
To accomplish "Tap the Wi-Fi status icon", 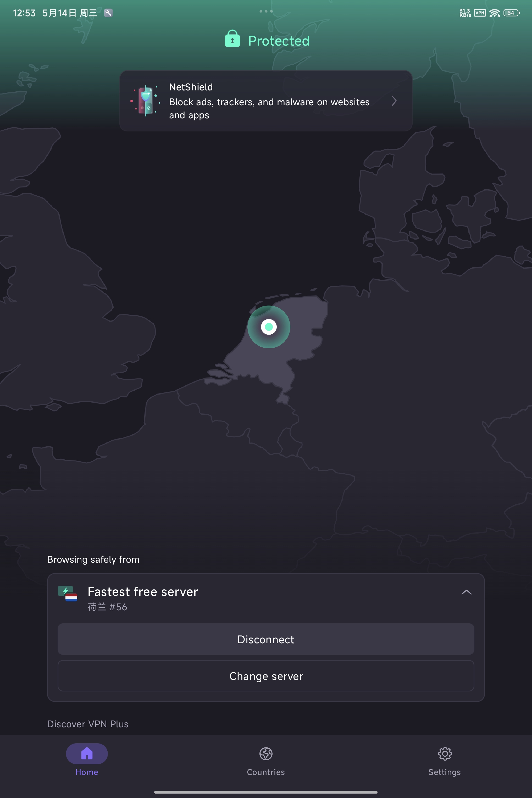I will pos(495,13).
